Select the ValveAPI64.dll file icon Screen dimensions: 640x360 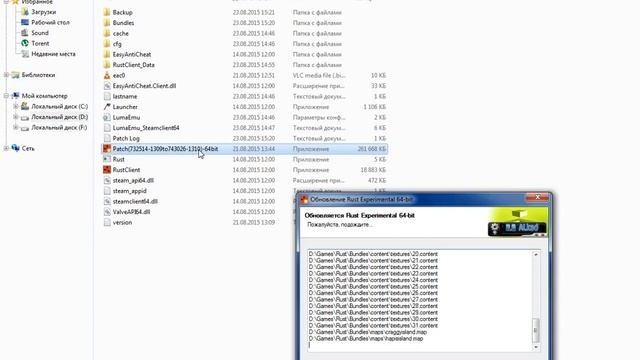107,212
